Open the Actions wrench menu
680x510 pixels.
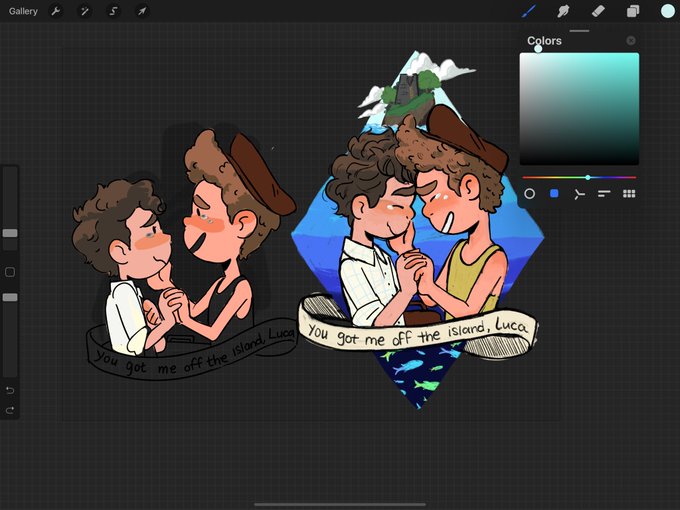pyautogui.click(x=56, y=11)
